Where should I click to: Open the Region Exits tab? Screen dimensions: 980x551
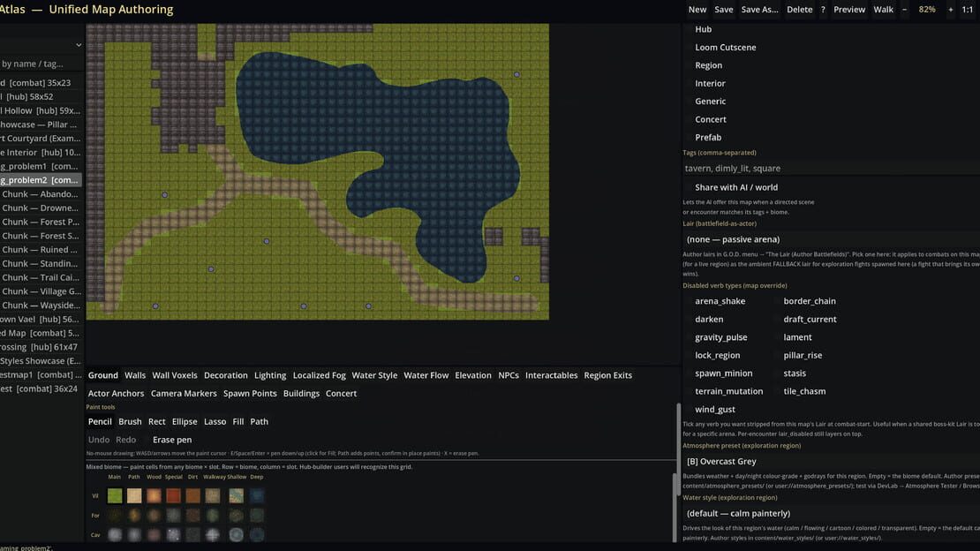pyautogui.click(x=608, y=375)
